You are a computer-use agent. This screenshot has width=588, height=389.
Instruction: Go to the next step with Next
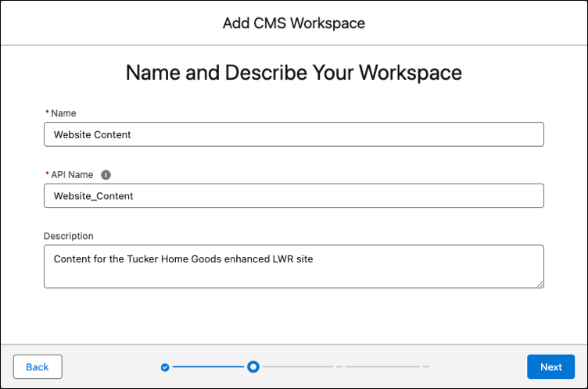click(550, 366)
